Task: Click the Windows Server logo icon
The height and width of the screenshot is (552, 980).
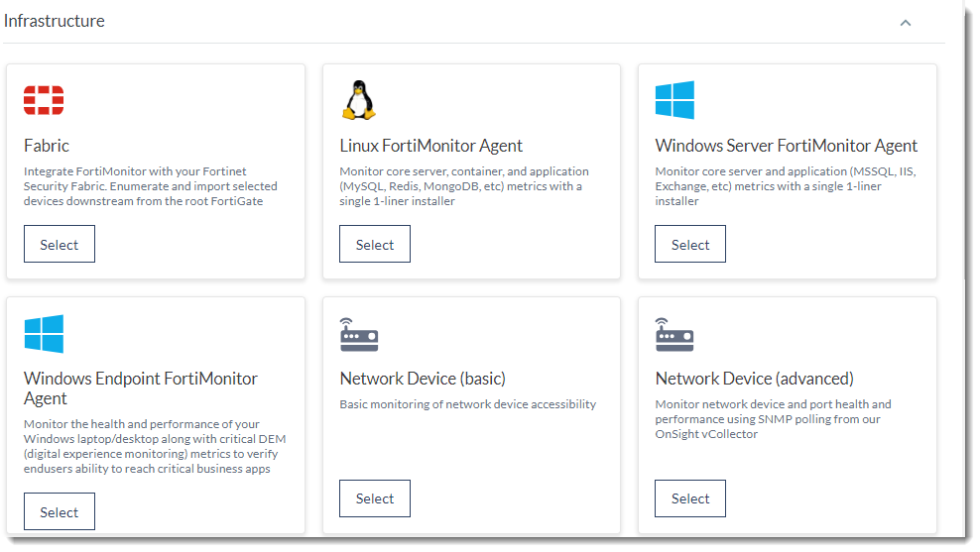Action: [x=674, y=100]
